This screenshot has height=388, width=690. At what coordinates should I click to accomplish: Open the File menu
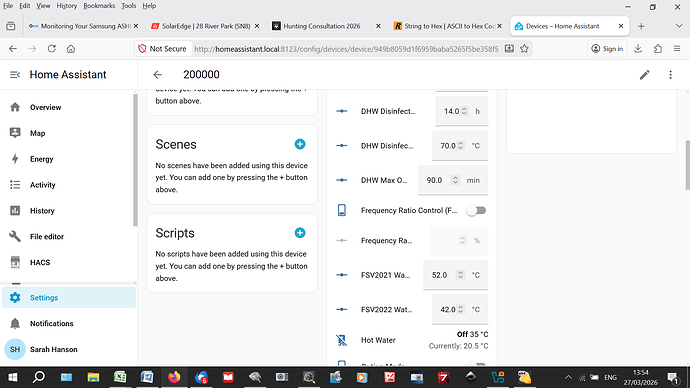(8, 6)
